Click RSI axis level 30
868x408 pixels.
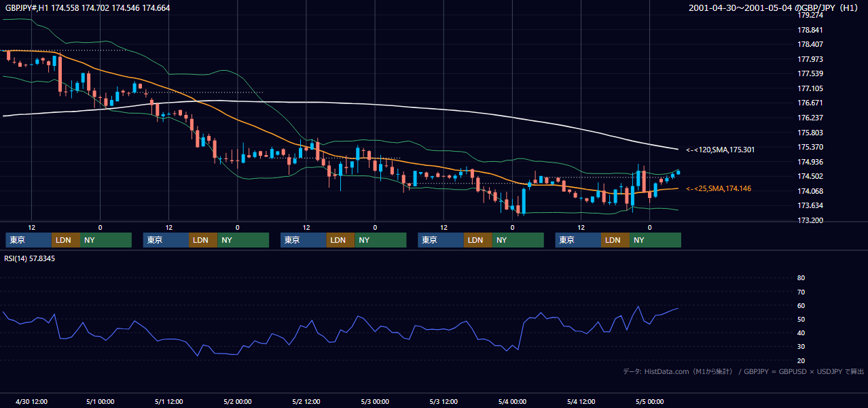pyautogui.click(x=801, y=347)
